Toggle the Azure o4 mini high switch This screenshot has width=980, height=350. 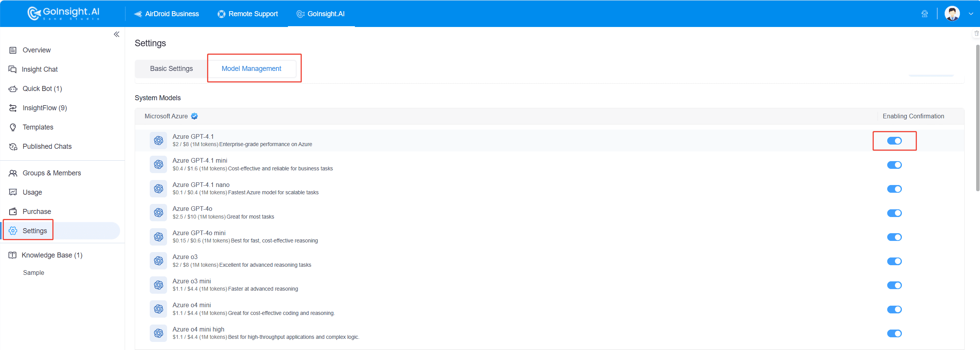[894, 333]
